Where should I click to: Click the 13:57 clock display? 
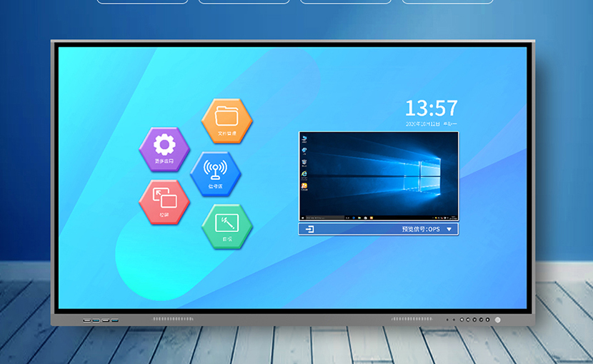tap(432, 108)
